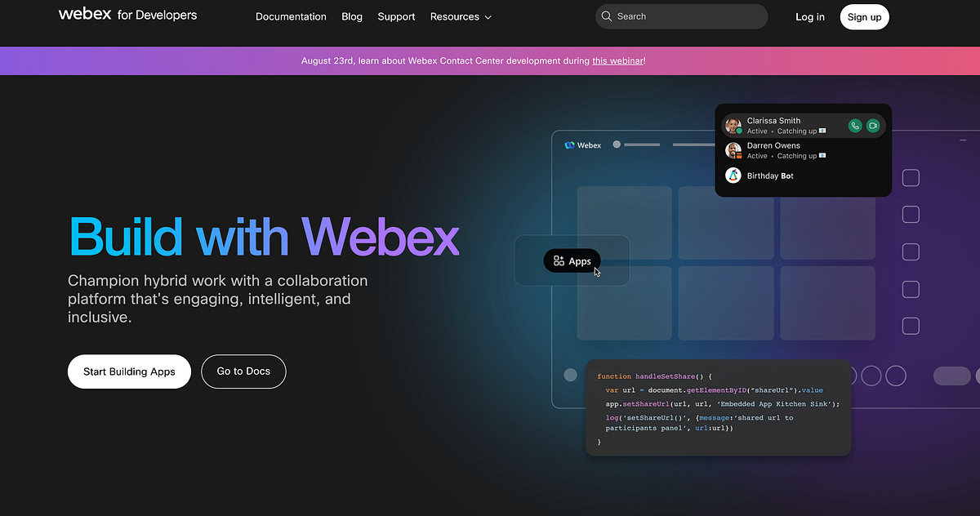Check the bottom square checkbox on the right panel

[911, 326]
